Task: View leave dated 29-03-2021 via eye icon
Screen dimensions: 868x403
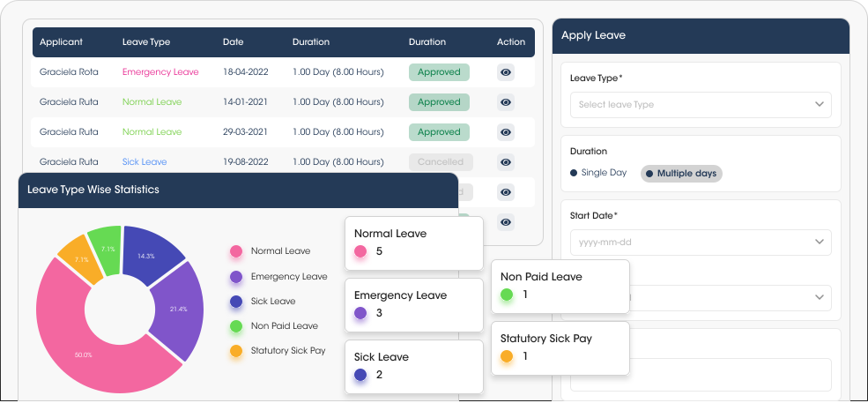Action: pyautogui.click(x=506, y=132)
